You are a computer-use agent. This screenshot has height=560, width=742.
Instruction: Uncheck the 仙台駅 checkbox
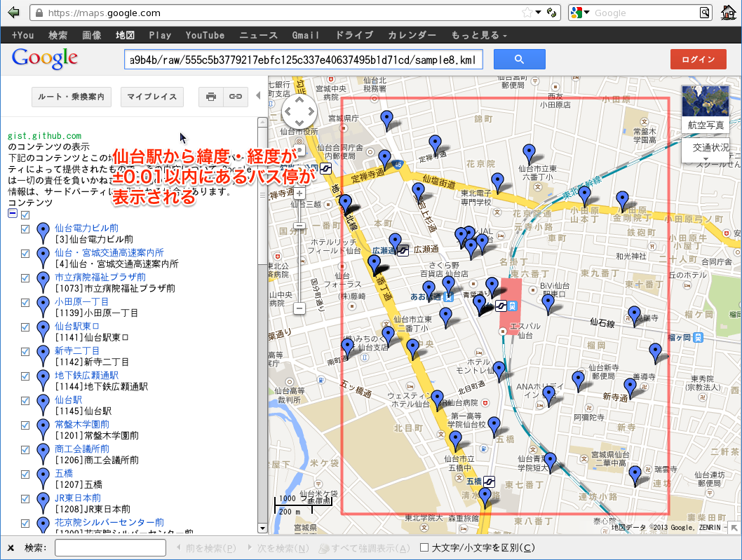point(25,401)
